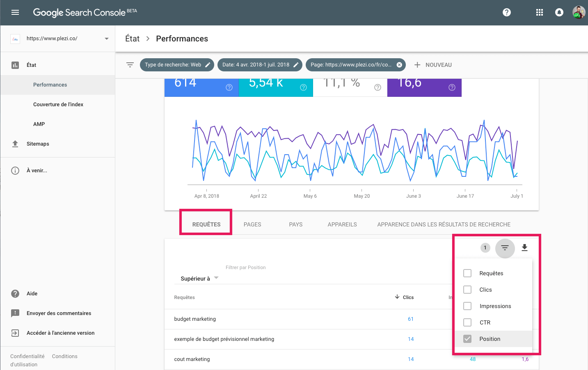Click the active filter count badge
Viewport: 588px width, 370px height.
(485, 248)
